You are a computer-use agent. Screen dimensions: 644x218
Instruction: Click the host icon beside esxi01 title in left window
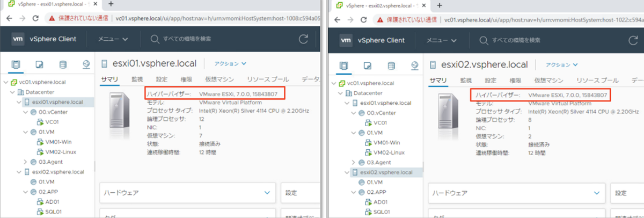point(104,63)
